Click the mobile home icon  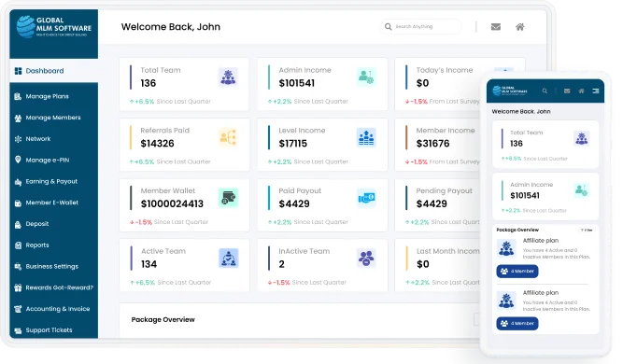(x=581, y=91)
